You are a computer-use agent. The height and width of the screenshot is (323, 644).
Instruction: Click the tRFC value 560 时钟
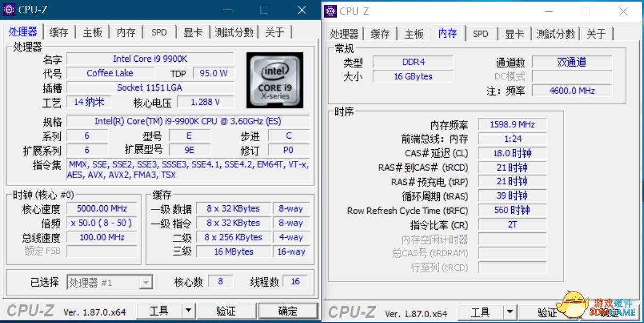[x=512, y=210]
